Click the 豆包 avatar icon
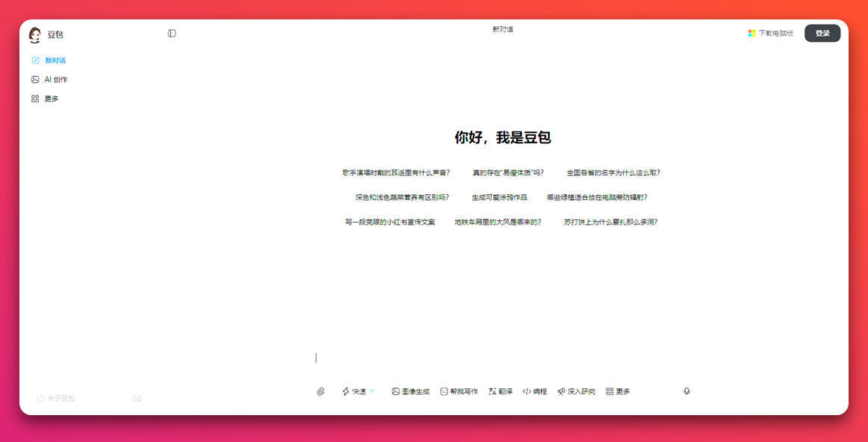 point(34,34)
